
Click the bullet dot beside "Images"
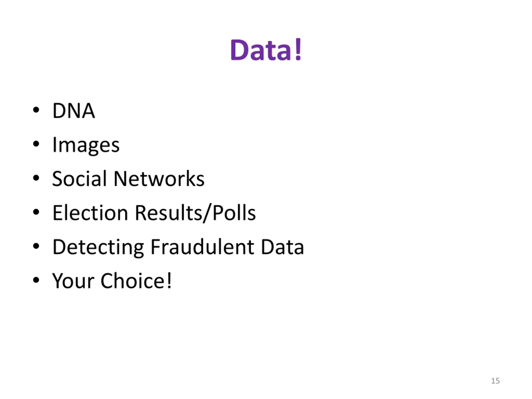pyautogui.click(x=36, y=144)
